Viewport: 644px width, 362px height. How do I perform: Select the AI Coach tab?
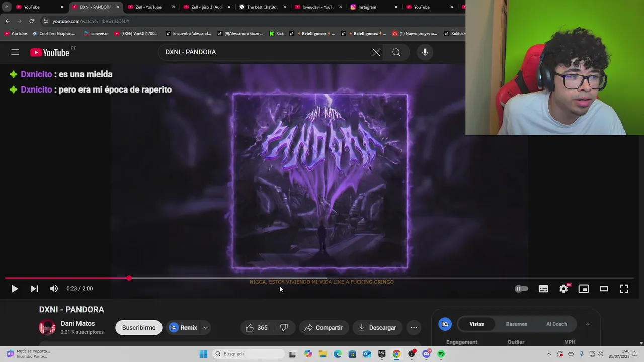pos(556,324)
